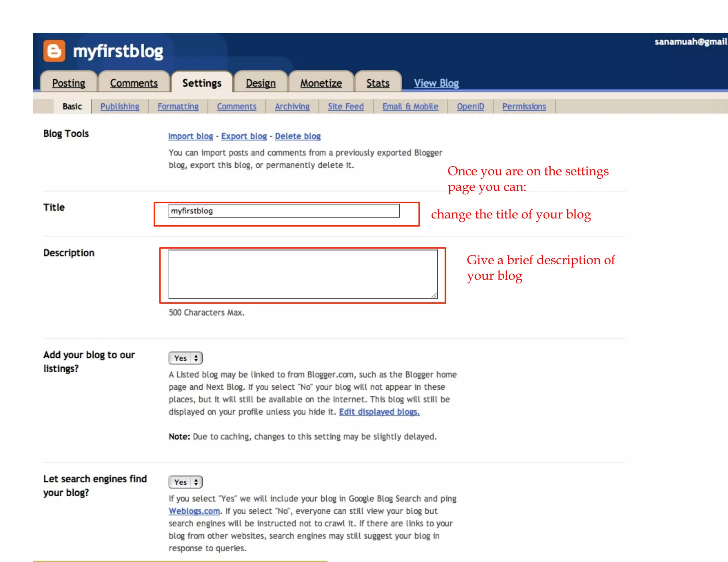Click the 'Note:' caching text line
728x562 pixels.
tap(303, 437)
